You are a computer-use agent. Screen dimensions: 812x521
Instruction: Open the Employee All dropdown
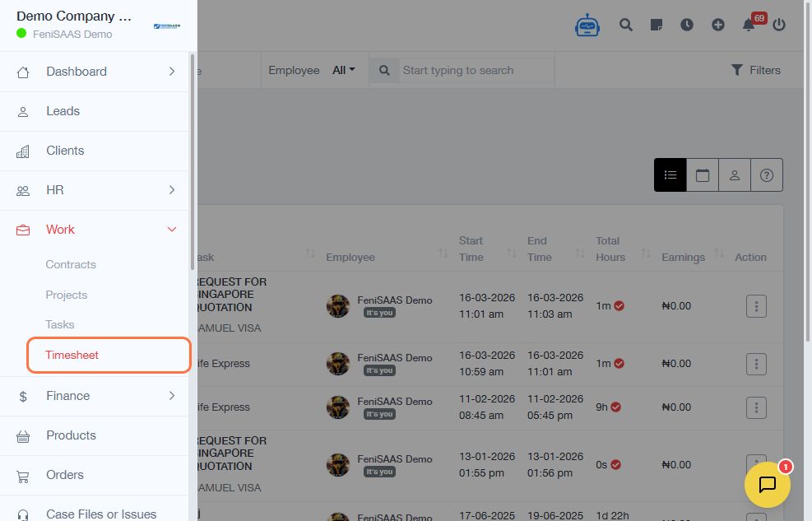pos(344,71)
